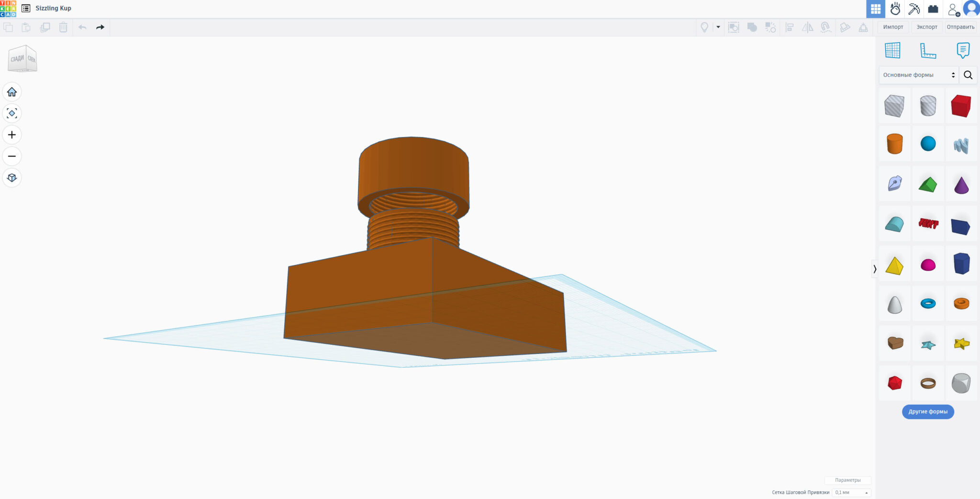Open the Основные формы shape category dropdown
The image size is (980, 499).
click(919, 75)
